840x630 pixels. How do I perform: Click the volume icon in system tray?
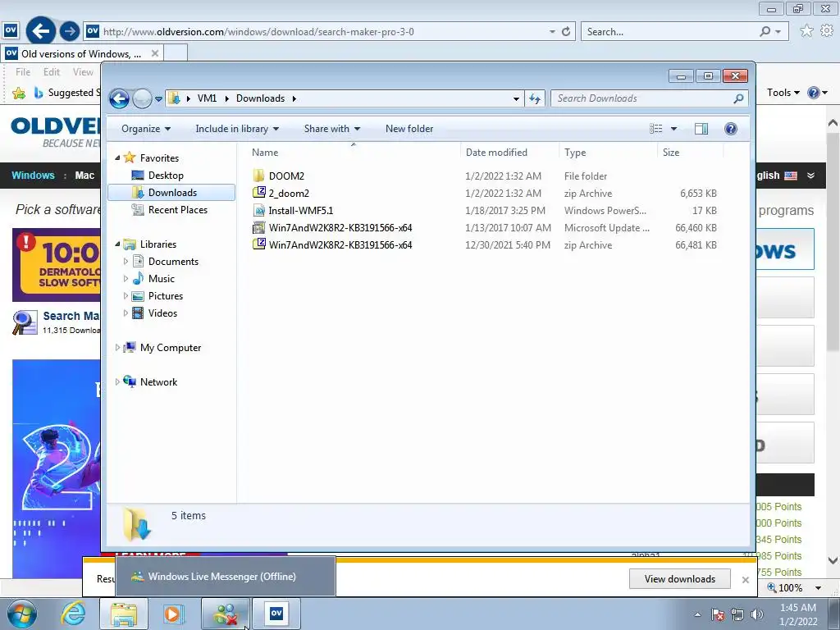(757, 614)
